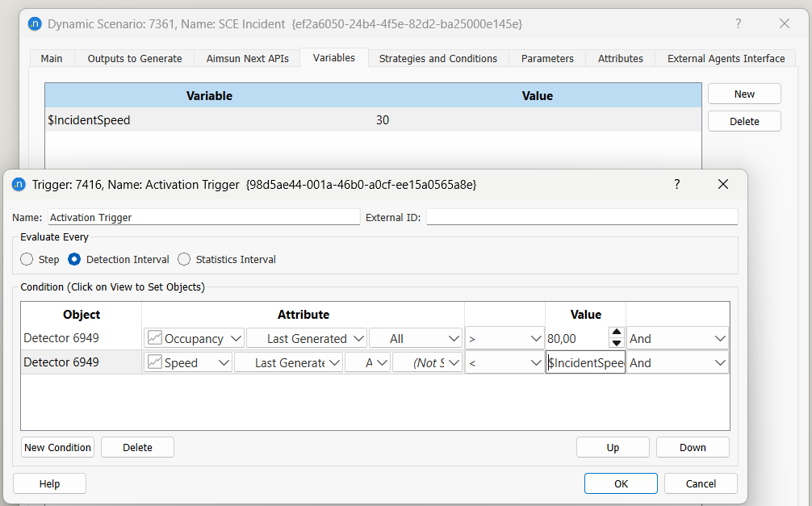The image size is (812, 506).
Task: Enable Statistics Interval evaluation
Action: pyautogui.click(x=183, y=259)
